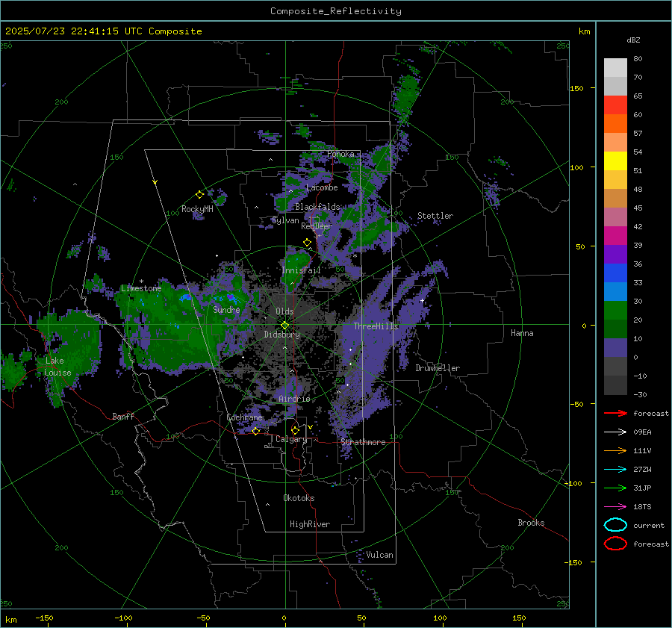Click the Olds town label
Viewport: 672px width, 628px height.
click(284, 311)
